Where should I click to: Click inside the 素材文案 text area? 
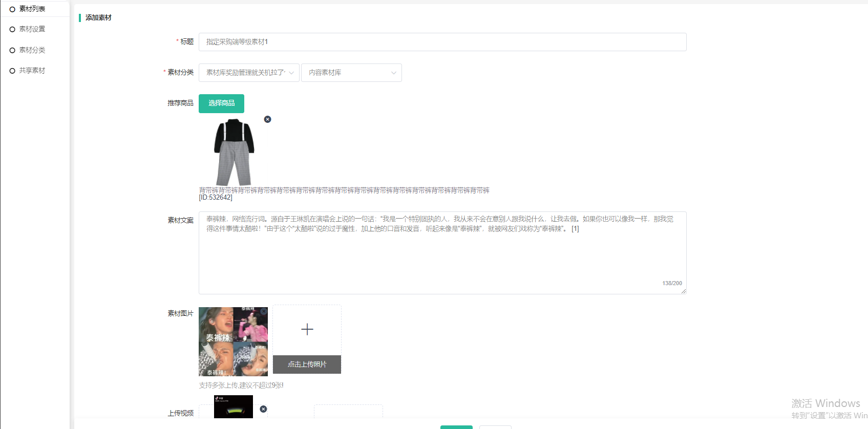pos(442,256)
